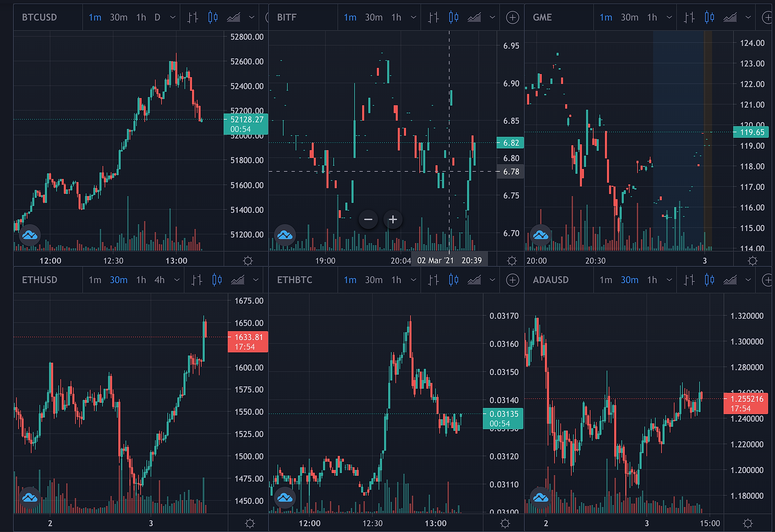The width and height of the screenshot is (775, 532).
Task: Open symbol search via ADAUSD ticker label
Action: [550, 280]
